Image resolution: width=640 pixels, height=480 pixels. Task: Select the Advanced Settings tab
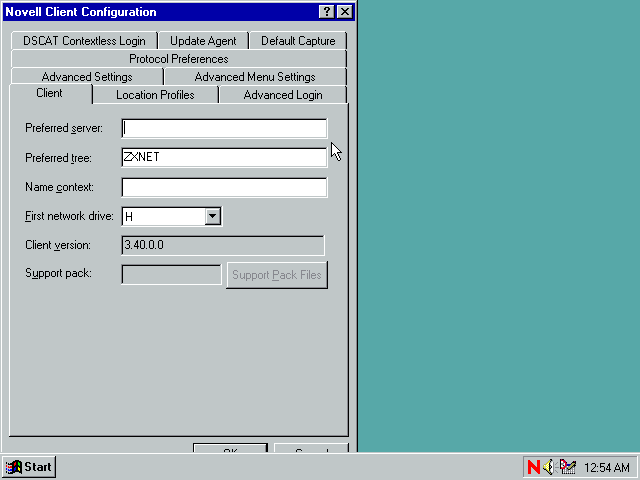click(x=87, y=77)
